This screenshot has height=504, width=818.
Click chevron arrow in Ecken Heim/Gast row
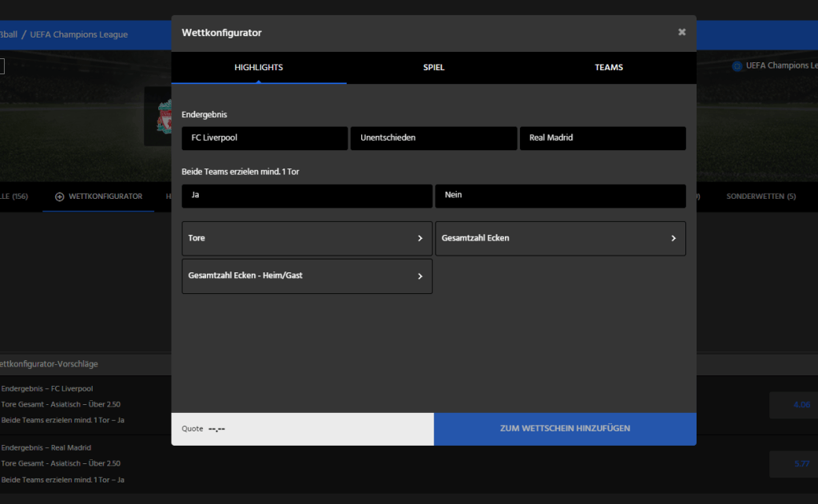tap(420, 276)
